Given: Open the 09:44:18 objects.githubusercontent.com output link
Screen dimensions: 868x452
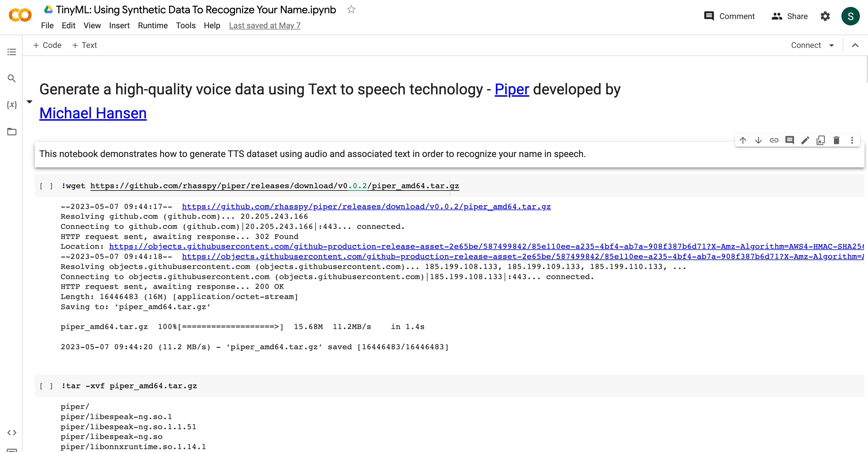Looking at the screenshot, I should [523, 257].
